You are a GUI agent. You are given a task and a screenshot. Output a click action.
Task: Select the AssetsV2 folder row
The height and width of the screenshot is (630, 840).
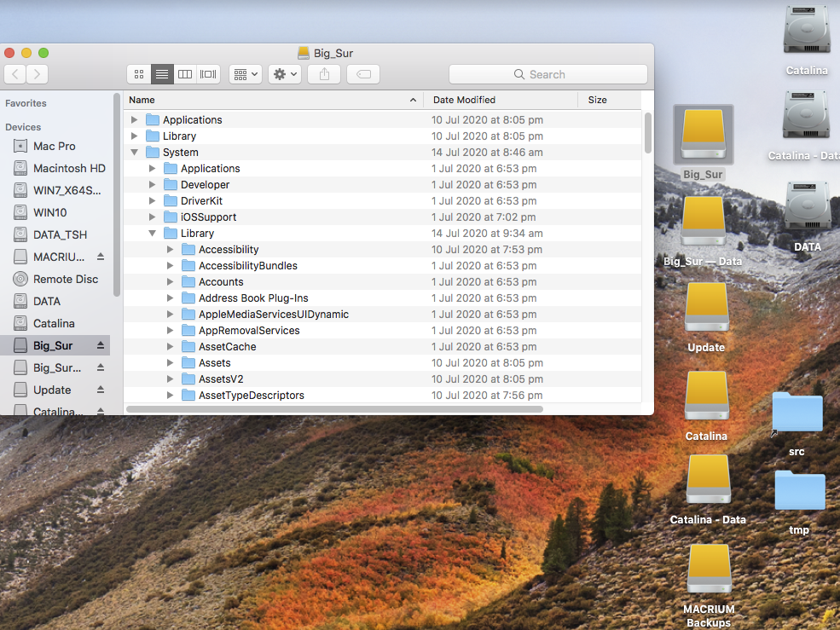point(383,379)
